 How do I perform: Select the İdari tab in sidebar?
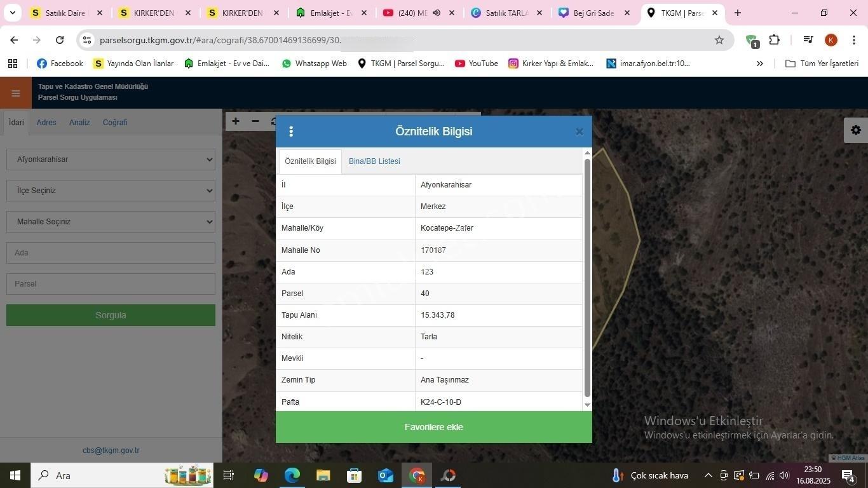click(16, 123)
